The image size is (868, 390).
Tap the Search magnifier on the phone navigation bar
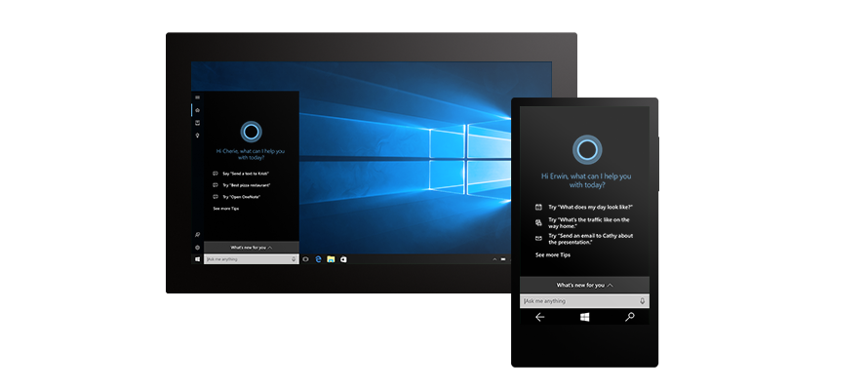[x=630, y=317]
